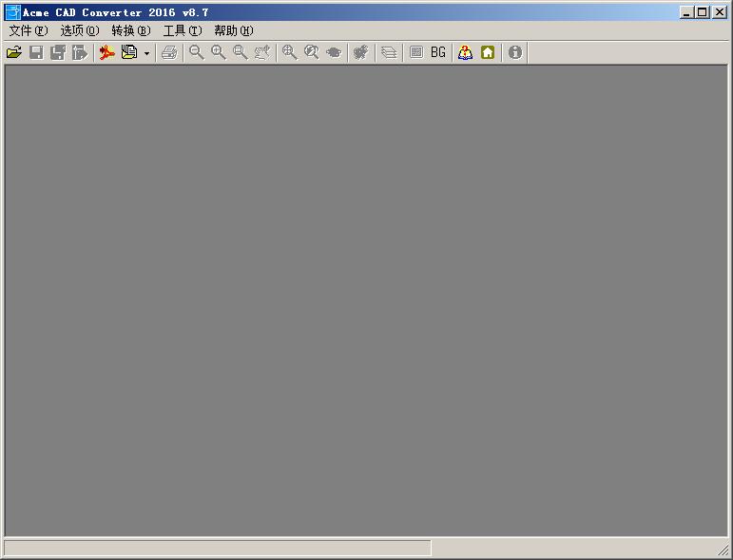Open the layers stack icon
The height and width of the screenshot is (560, 733).
coord(389,52)
